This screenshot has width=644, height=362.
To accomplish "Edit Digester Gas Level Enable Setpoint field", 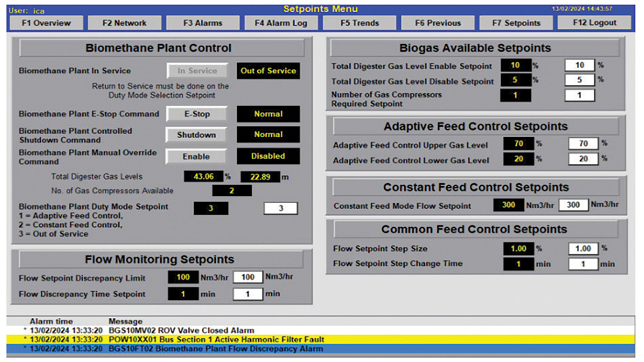I will (x=580, y=65).
